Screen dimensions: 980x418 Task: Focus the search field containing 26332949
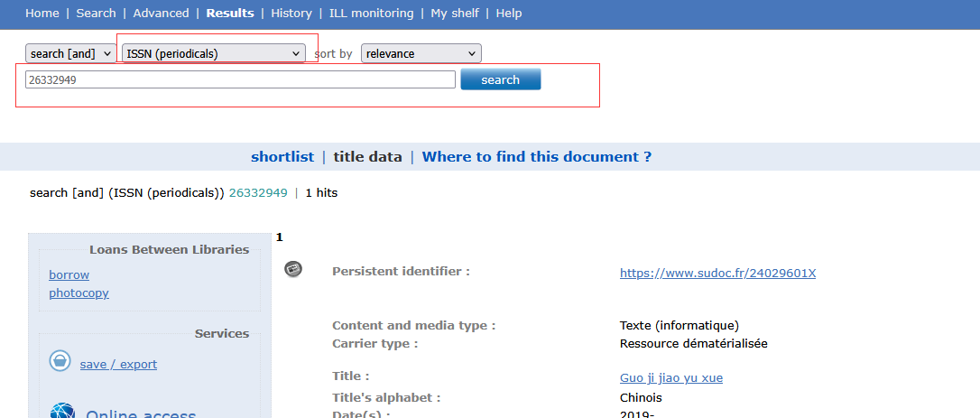(x=240, y=79)
